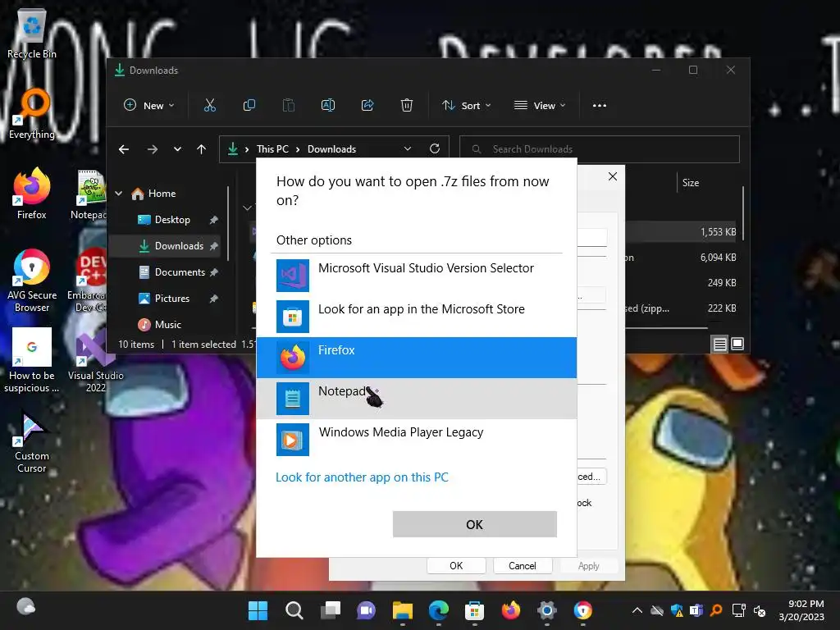Open AVG Secure Browser desktop shortcut

pyautogui.click(x=32, y=281)
